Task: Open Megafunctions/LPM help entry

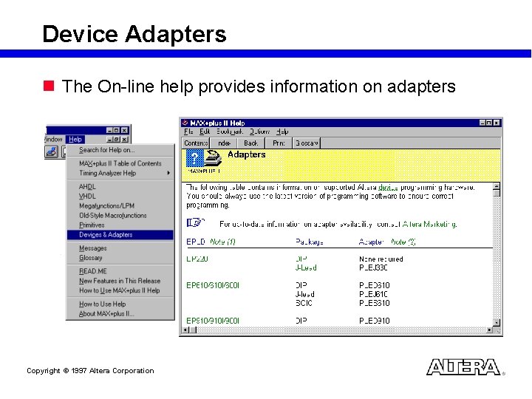Action: 106,205
